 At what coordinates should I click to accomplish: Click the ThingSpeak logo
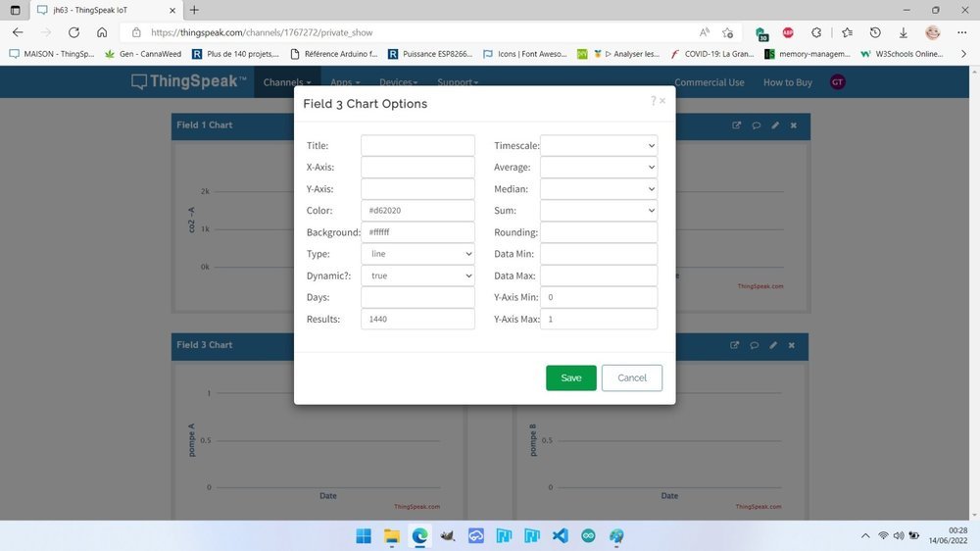[x=189, y=81]
